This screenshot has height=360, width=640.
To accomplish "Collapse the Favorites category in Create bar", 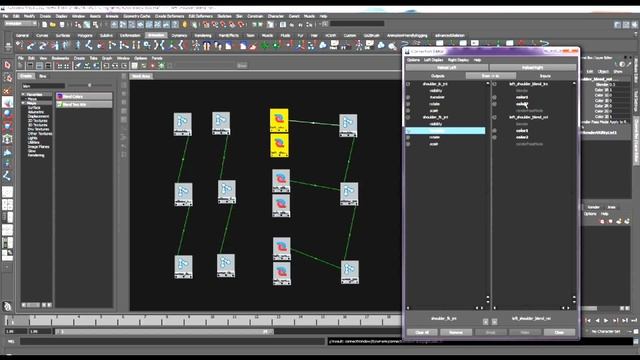I will 23,94.
